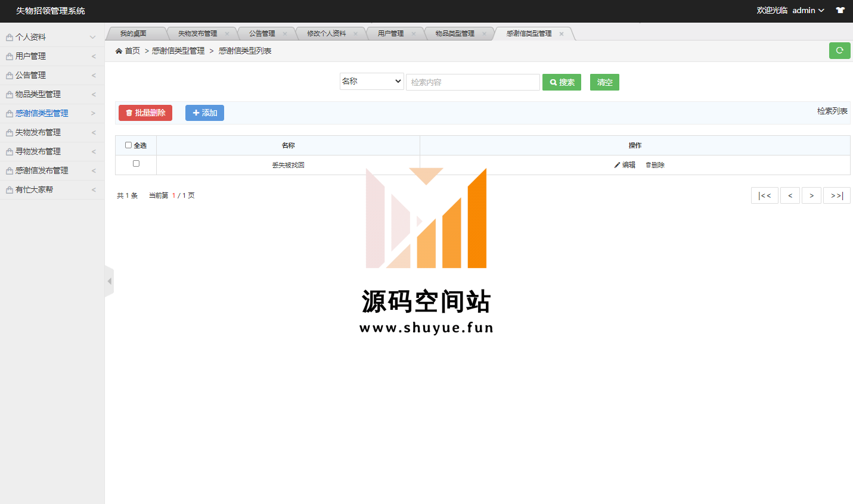Close the 感谢信类型管理 tab
The image size is (853, 504).
(562, 34)
